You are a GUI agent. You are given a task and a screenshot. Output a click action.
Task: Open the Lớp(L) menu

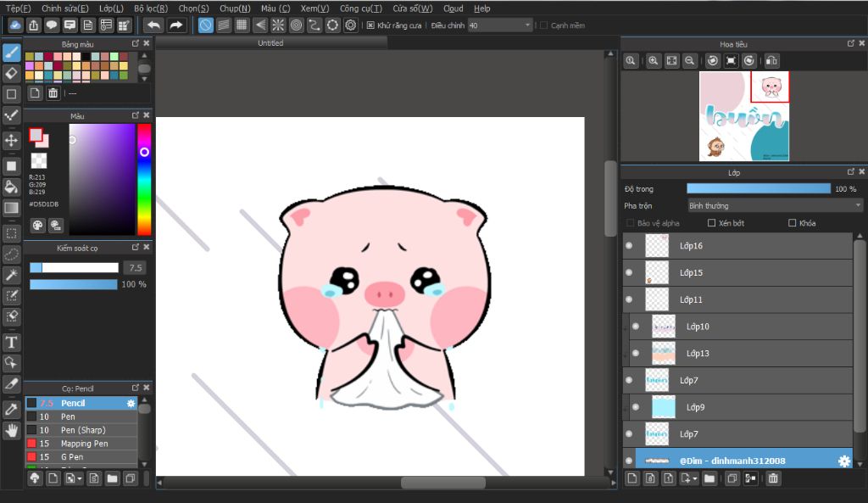point(111,8)
